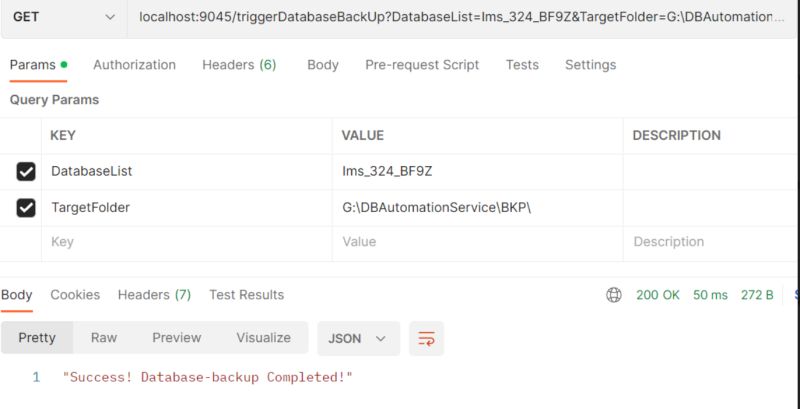Screen dimensions: 800x409
Task: Click the DatabaseList key cell
Action: 187,172
